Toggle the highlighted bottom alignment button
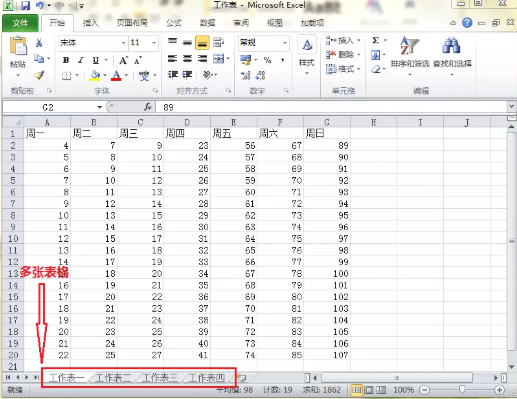 [202, 43]
